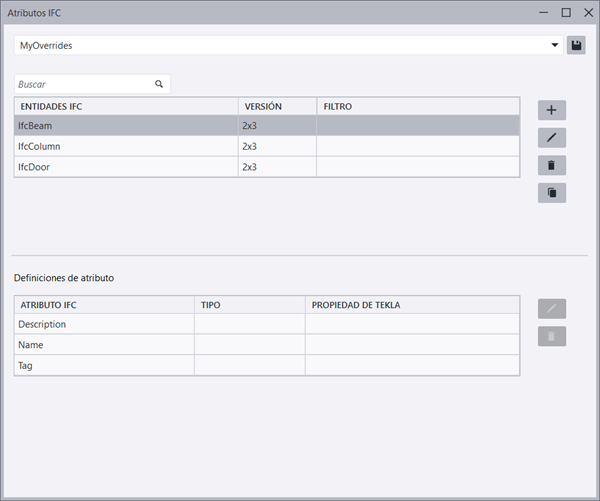This screenshot has width=600, height=501.
Task: Click the 2x3 version cell of IfcColumn
Action: [277, 146]
